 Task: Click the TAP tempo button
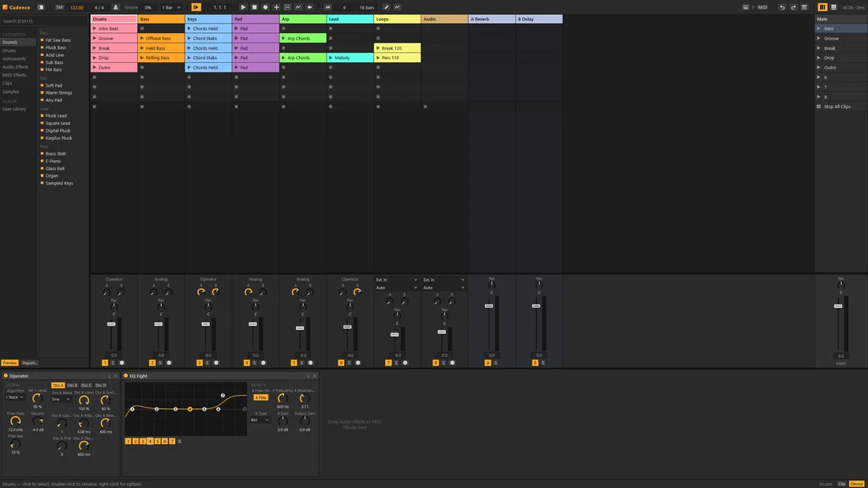(59, 7)
